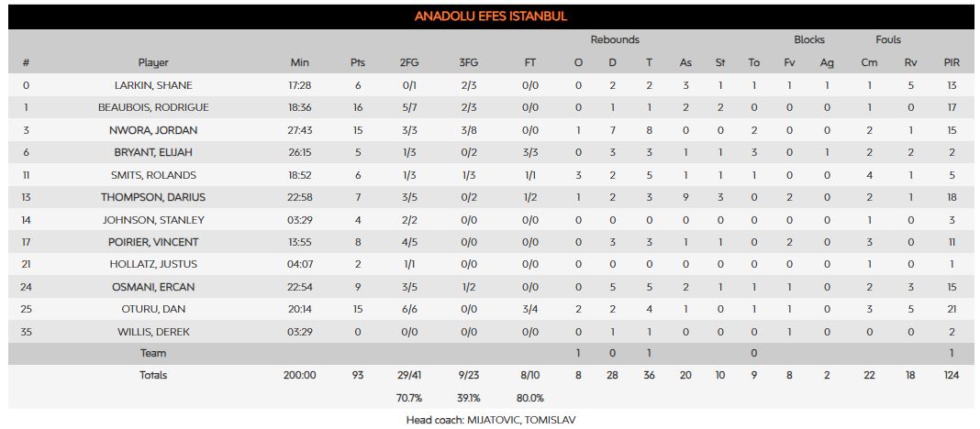Screen dimensions: 980x429
Task: Open THOMPSON, DARIUS player link
Action: pyautogui.click(x=153, y=197)
